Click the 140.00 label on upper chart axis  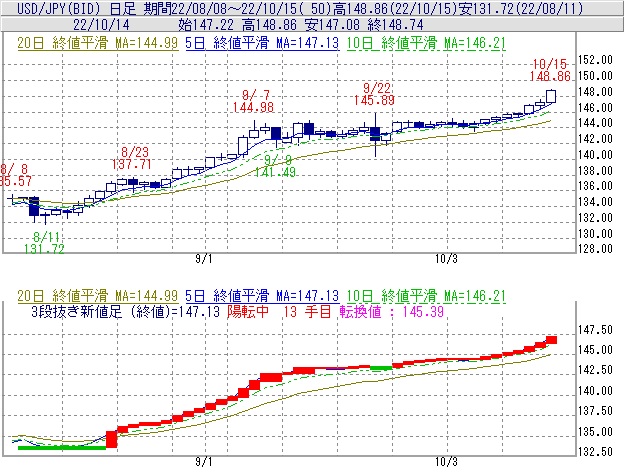595,154
